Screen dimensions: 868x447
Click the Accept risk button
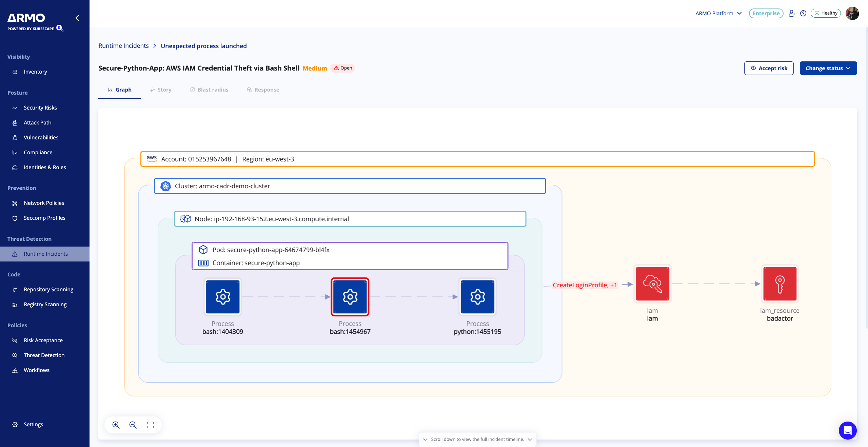769,68
